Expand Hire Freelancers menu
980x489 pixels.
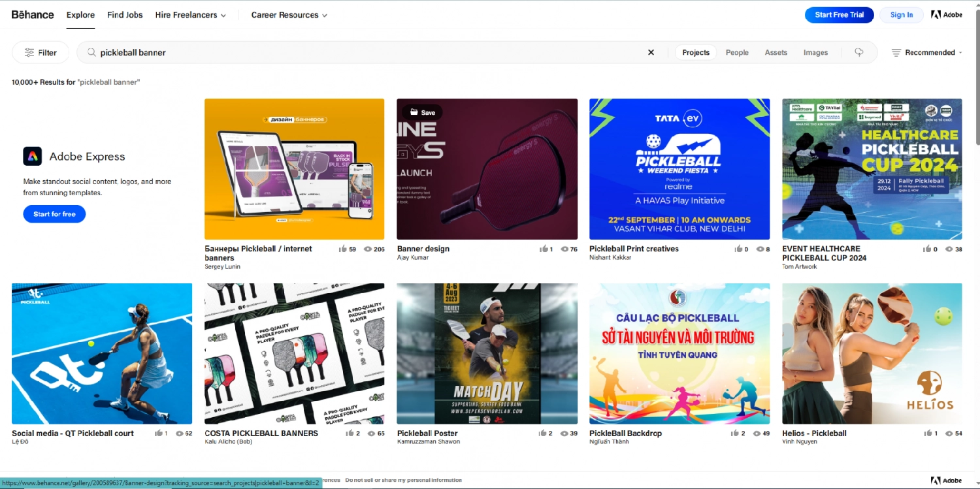(190, 14)
